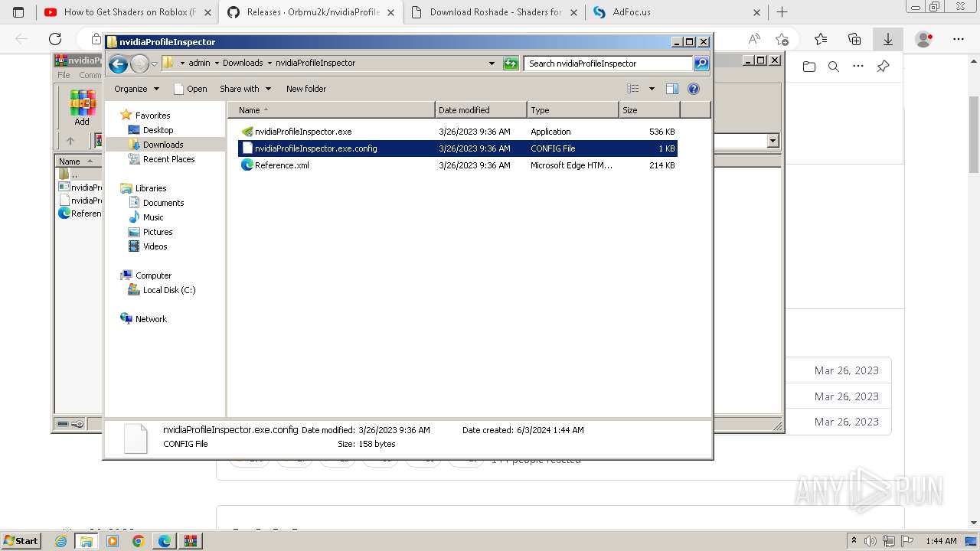This screenshot has width=980, height=551.
Task: Sort by Date modified column header
Action: [481, 110]
